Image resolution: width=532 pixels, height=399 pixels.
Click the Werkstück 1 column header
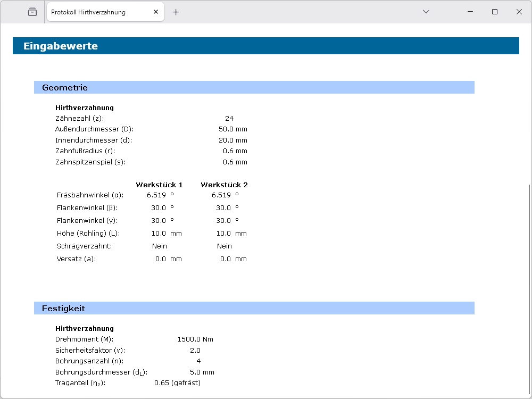pos(159,185)
